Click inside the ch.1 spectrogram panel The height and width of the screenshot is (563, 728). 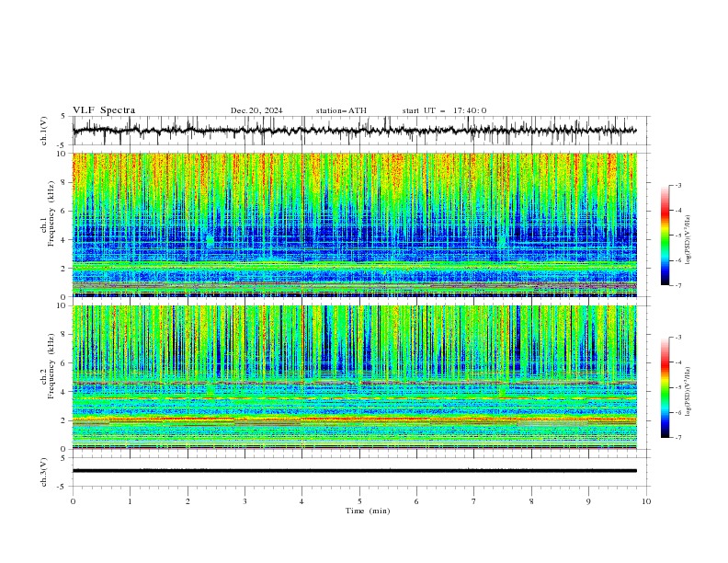[354, 224]
